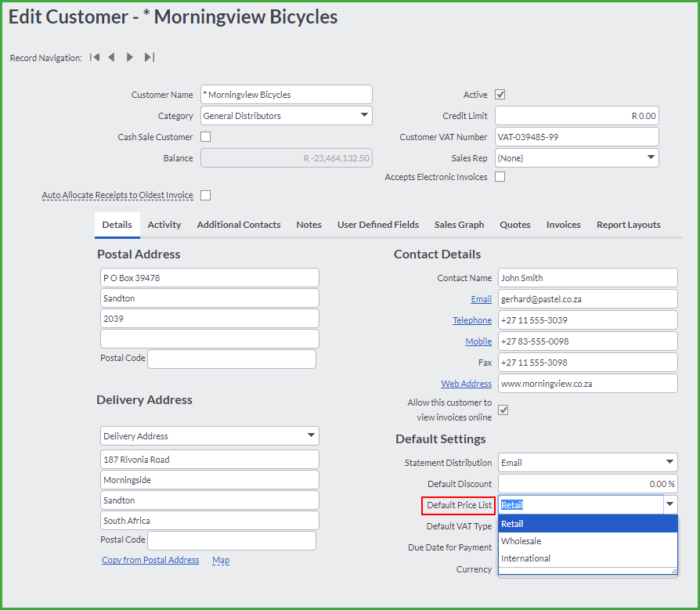The image size is (700, 610).
Task: Click the Mobile link
Action: point(478,341)
